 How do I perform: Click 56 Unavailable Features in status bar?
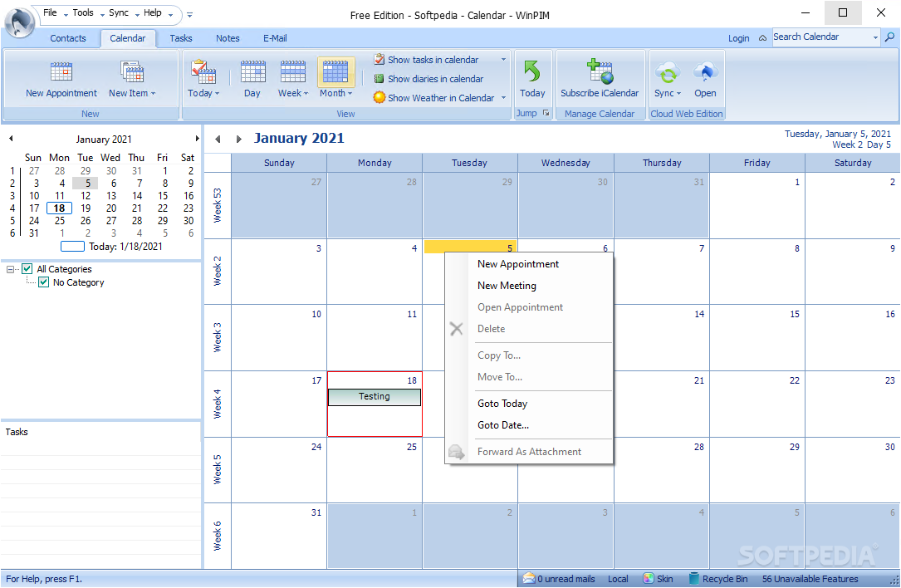pos(810,579)
